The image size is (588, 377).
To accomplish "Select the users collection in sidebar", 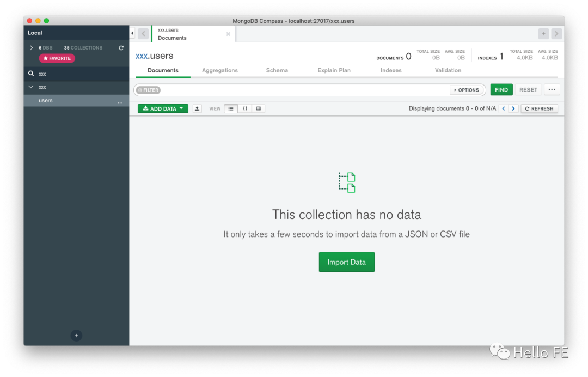I will coord(77,101).
